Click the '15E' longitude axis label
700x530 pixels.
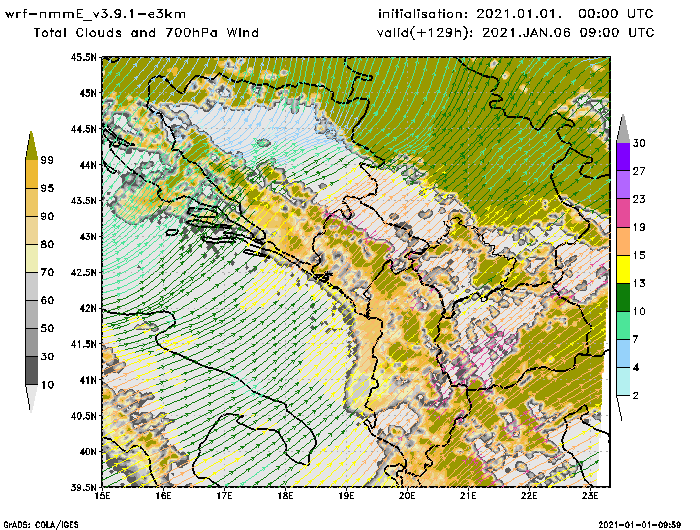(x=103, y=496)
